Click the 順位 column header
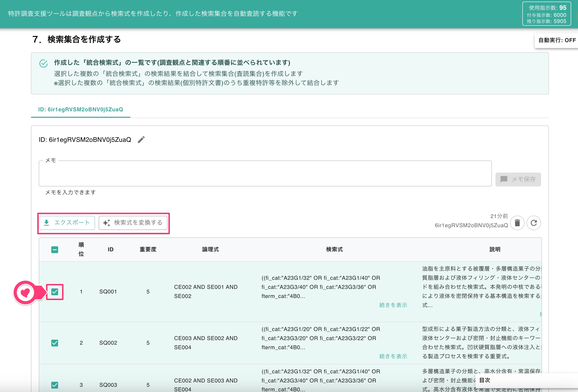The image size is (578, 392). coord(81,249)
